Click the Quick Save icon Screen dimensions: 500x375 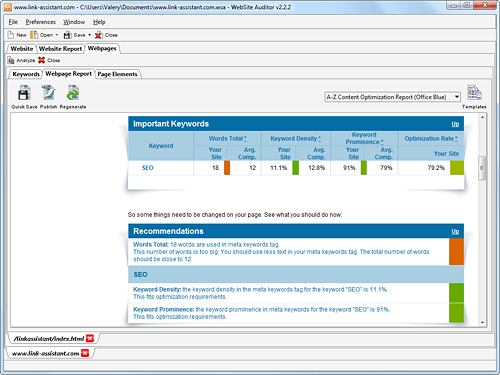[x=24, y=93]
